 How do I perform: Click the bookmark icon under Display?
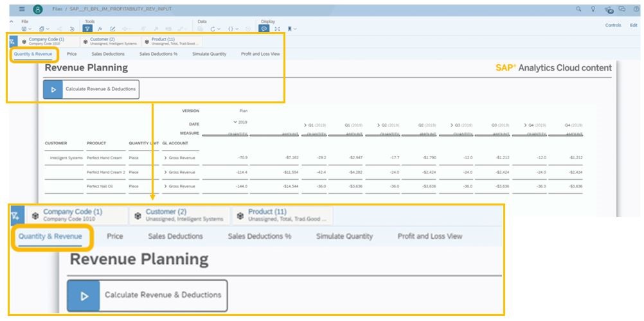coord(290,29)
